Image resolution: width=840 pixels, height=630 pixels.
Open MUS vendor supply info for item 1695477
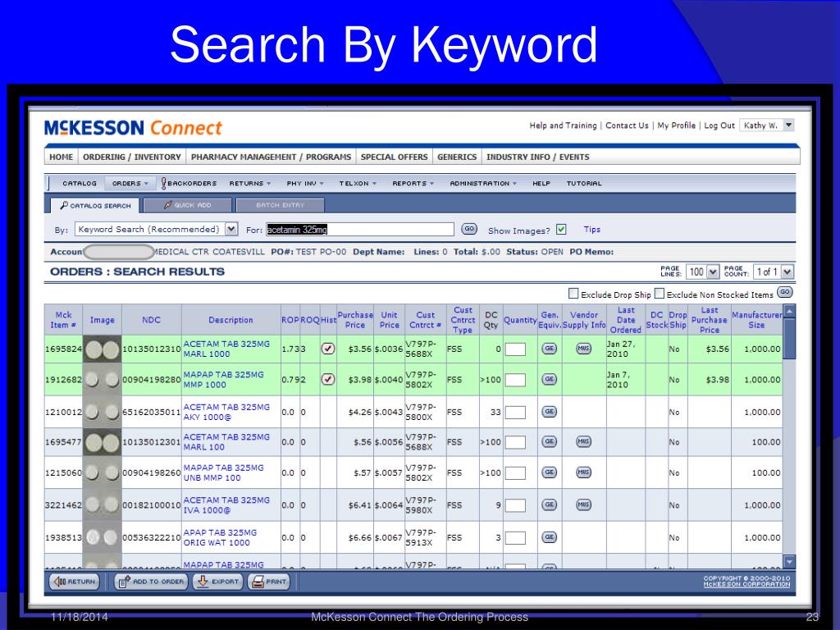point(583,441)
